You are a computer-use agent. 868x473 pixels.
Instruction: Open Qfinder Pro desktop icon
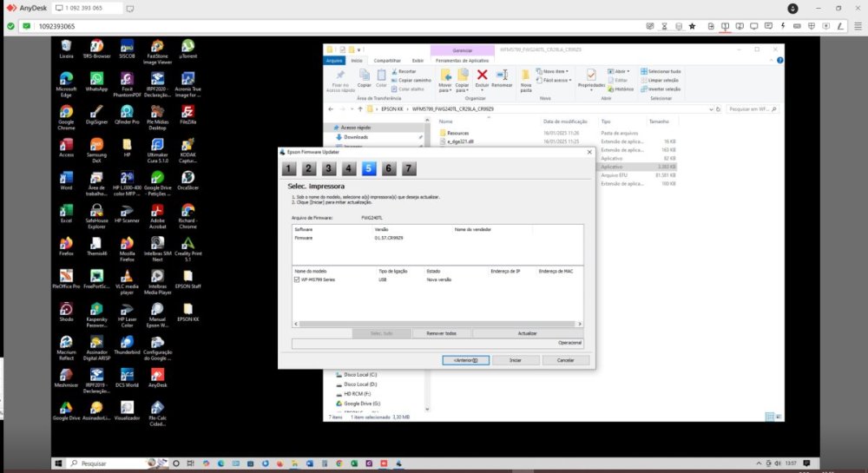tap(127, 115)
